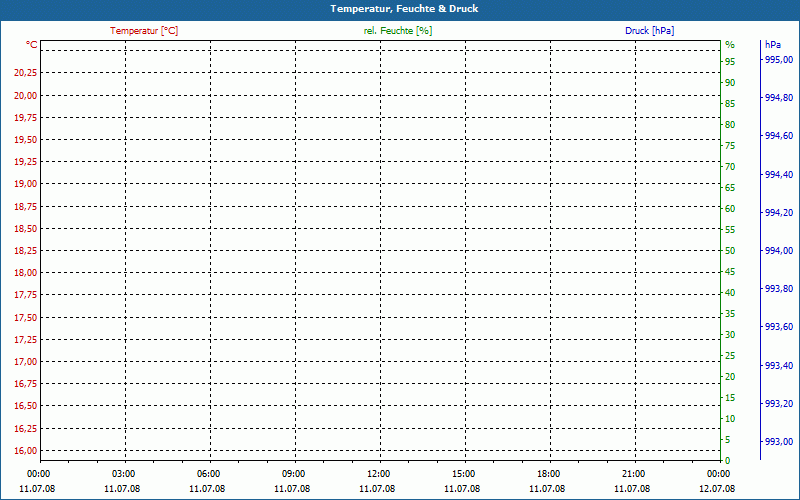The image size is (800, 500).
Task: Click humidity axis value 30
Action: (x=730, y=335)
